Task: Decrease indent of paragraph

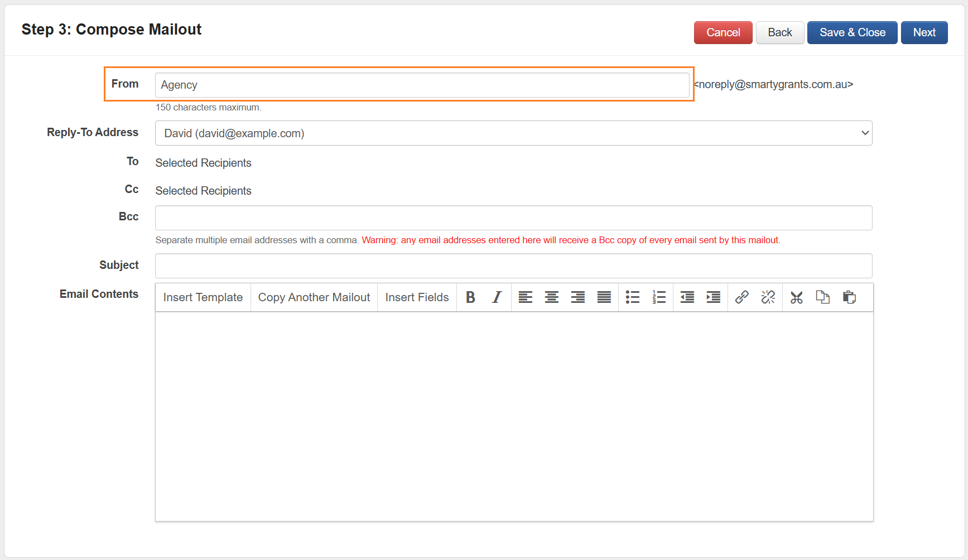Action: (x=687, y=297)
